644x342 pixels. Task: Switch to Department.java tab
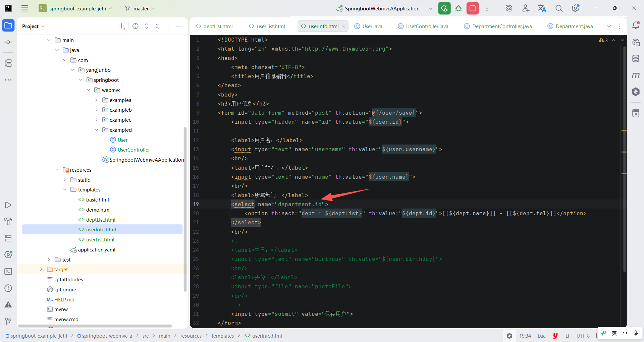(x=570, y=26)
